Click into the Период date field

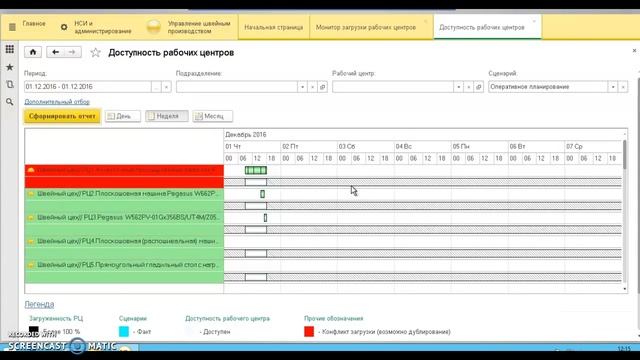[x=87, y=87]
